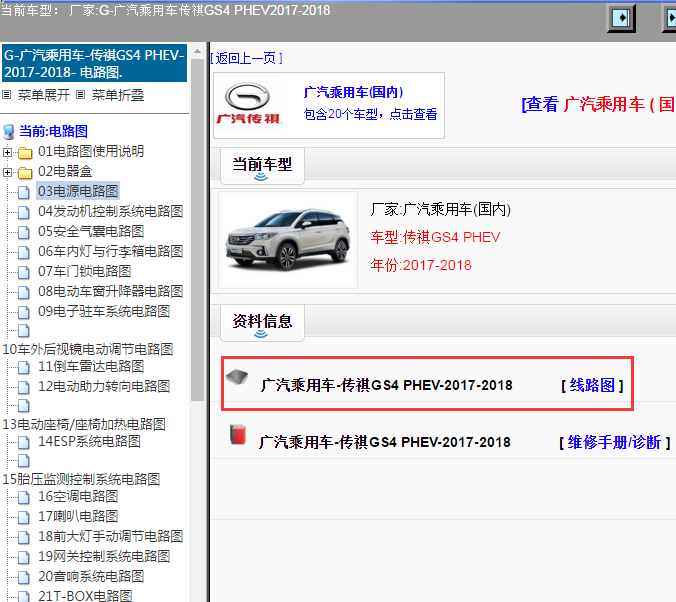
Task: Click the panel toggle arrow button at top right
Action: click(621, 18)
